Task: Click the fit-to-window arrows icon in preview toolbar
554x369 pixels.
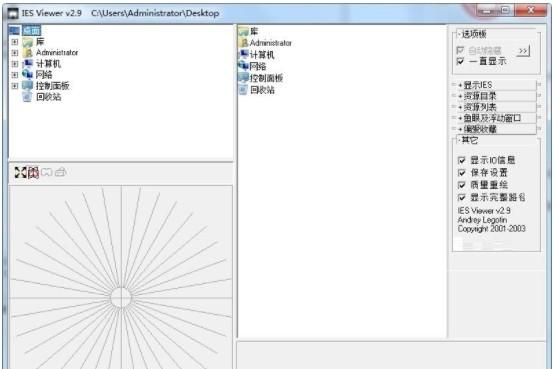Action: point(20,172)
